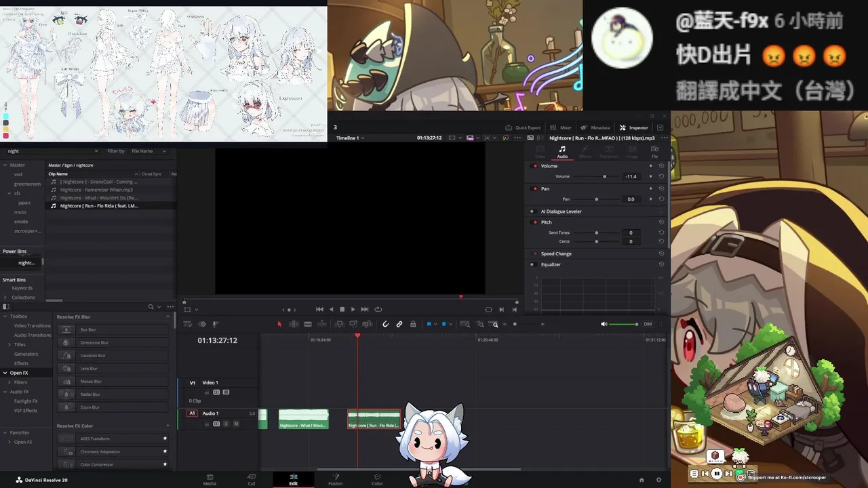Image resolution: width=868 pixels, height=488 pixels.
Task: Disable the Pitch section toggle
Action: [535, 222]
